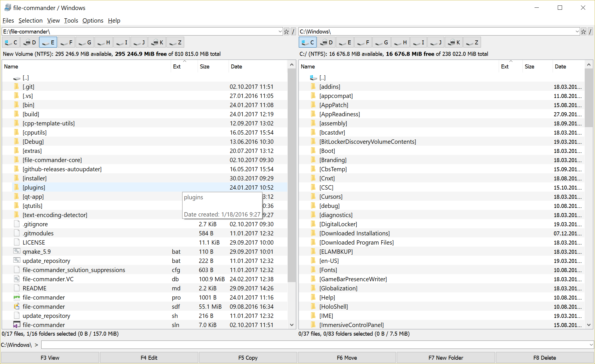
Task: Click the favorites star in right panel
Action: click(x=584, y=32)
